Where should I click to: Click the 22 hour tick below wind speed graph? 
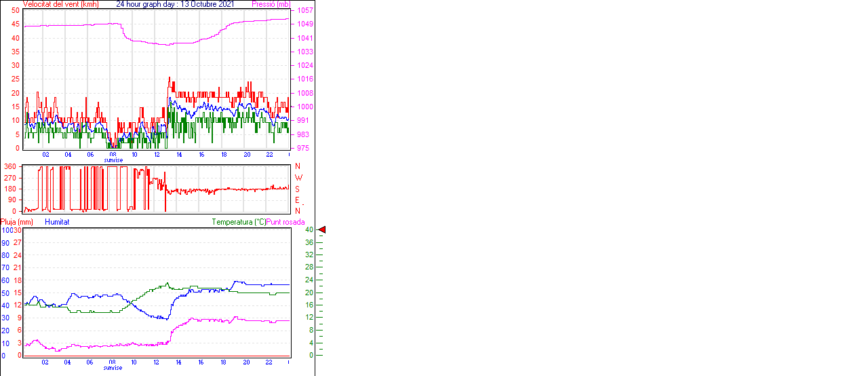point(269,155)
